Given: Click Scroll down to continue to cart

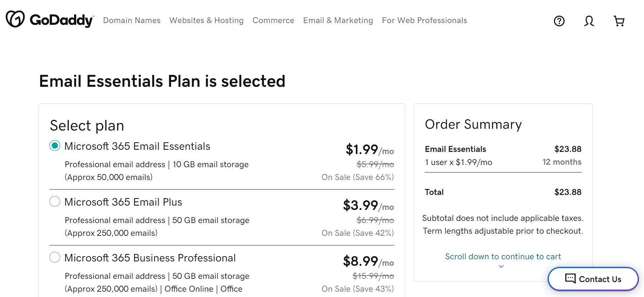Looking at the screenshot, I should 503,256.
